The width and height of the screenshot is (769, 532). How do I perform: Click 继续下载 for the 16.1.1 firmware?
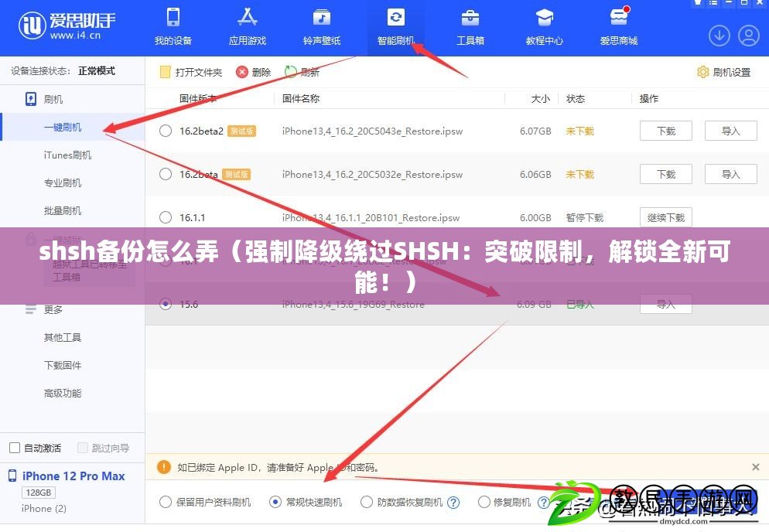point(666,217)
